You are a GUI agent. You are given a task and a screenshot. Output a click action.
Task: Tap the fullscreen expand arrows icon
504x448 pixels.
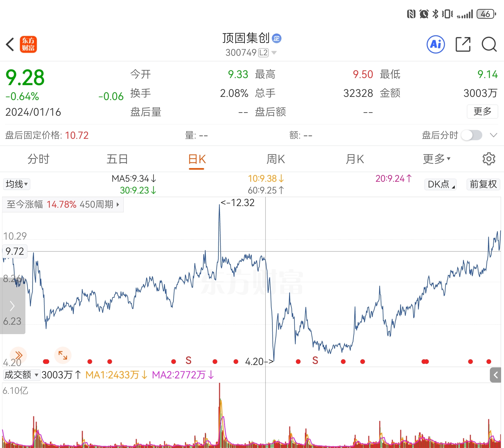click(63, 355)
